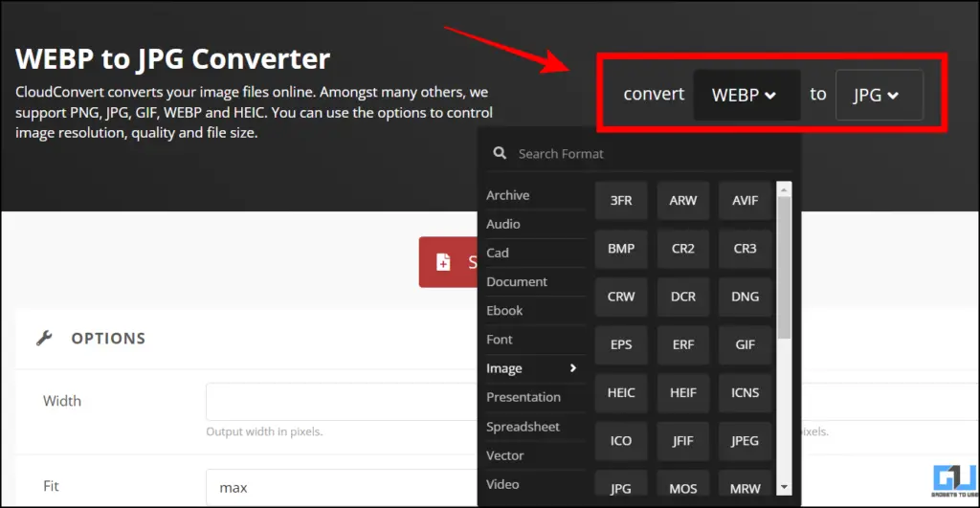This screenshot has height=508, width=980.
Task: Click the add-file icon on red button
Action: pyautogui.click(x=443, y=262)
